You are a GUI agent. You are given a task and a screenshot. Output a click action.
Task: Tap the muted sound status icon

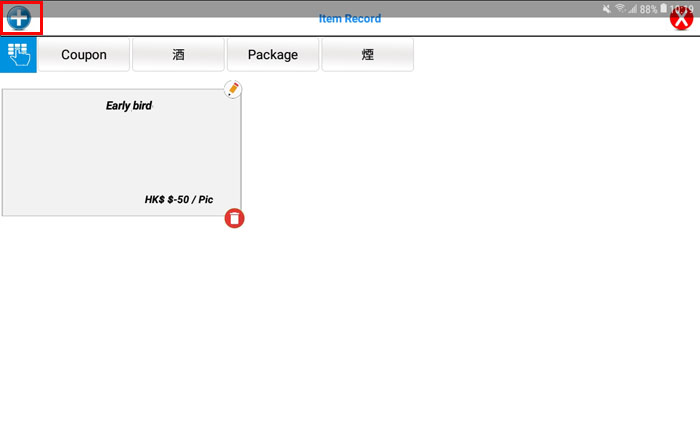click(x=607, y=8)
